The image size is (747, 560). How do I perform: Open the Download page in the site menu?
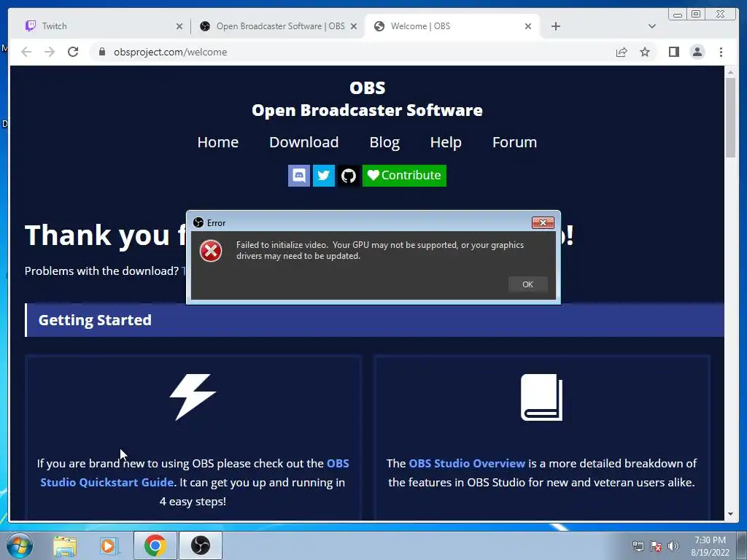304,142
